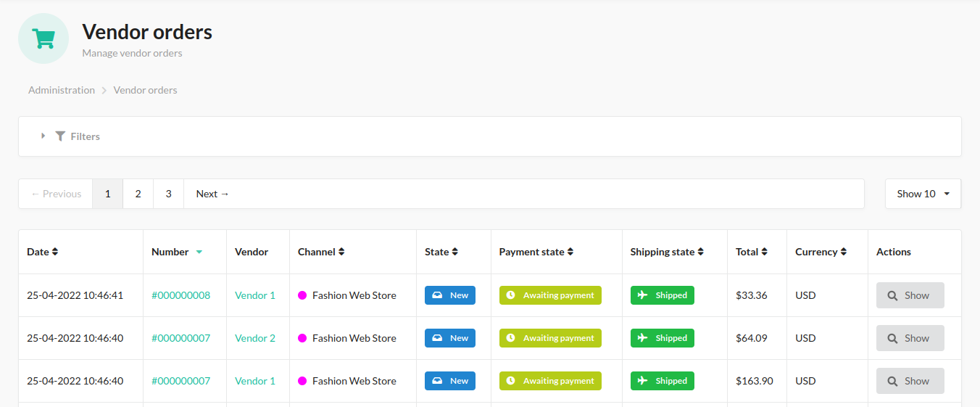Click Shipped badge in Vendor 2 row
Viewport: 980px width, 407px height.
663,338
